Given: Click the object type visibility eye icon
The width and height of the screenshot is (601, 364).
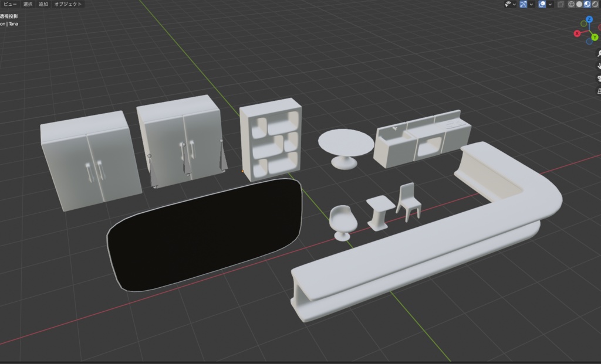Looking at the screenshot, I should 508,4.
